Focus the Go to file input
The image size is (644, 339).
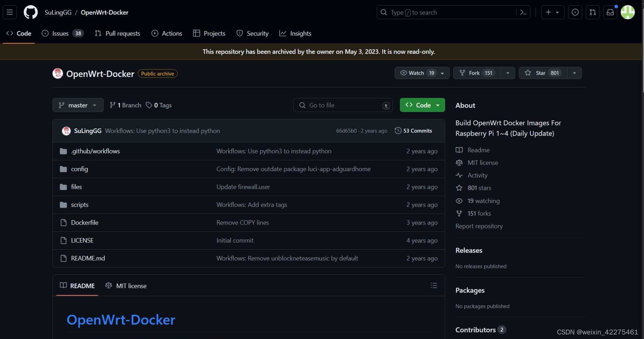point(343,105)
